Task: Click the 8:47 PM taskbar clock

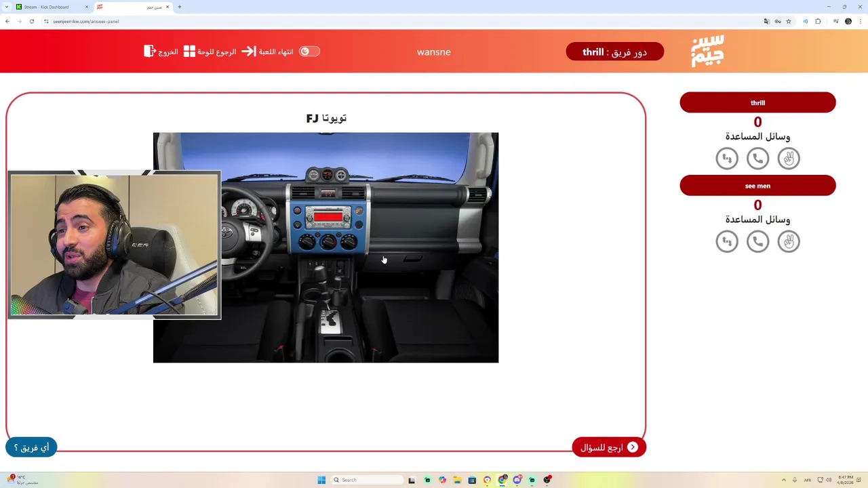Action: pyautogui.click(x=846, y=480)
